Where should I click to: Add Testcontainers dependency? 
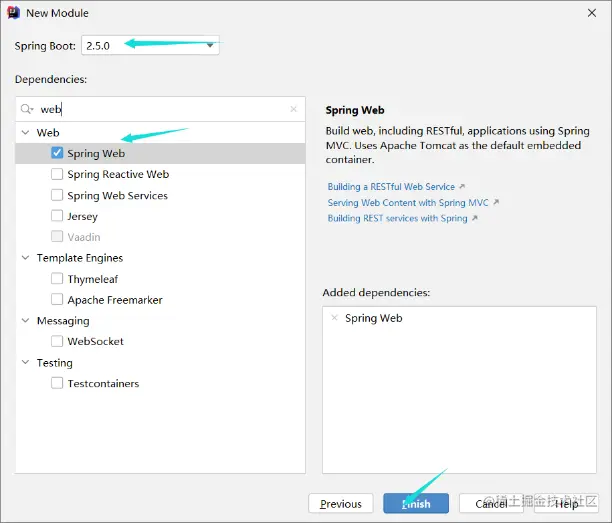pyautogui.click(x=57, y=383)
